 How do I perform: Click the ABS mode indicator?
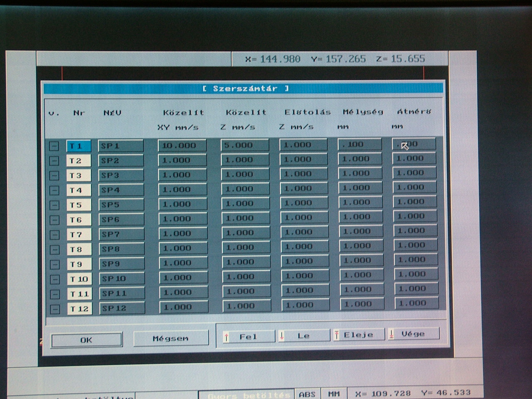307,394
